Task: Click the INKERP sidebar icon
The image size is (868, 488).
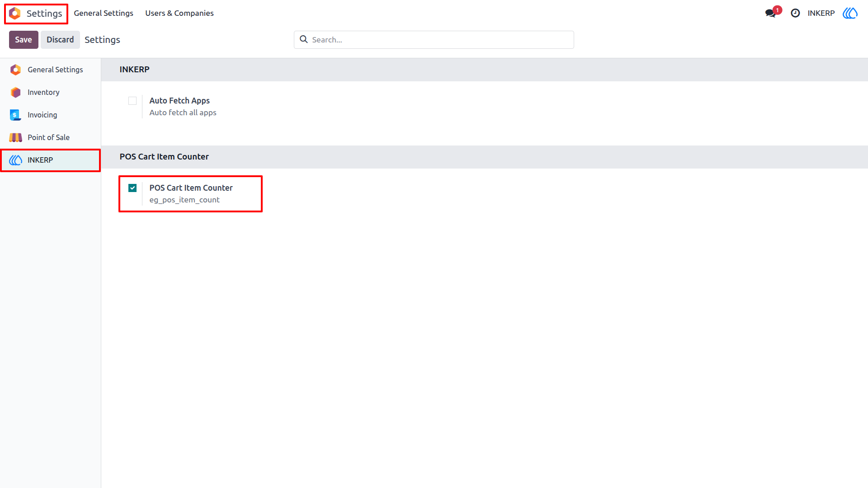Action: point(15,160)
